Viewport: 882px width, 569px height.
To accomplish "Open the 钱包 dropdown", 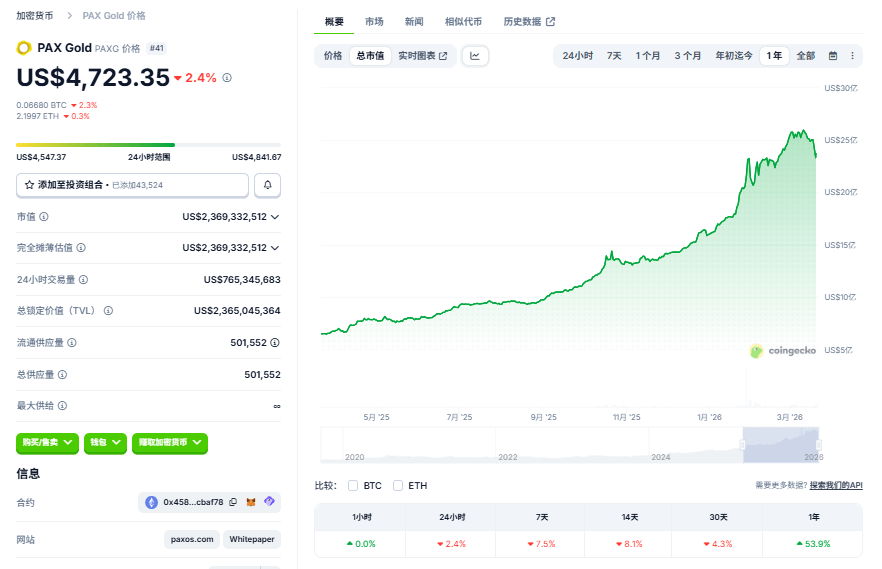I will (x=105, y=442).
